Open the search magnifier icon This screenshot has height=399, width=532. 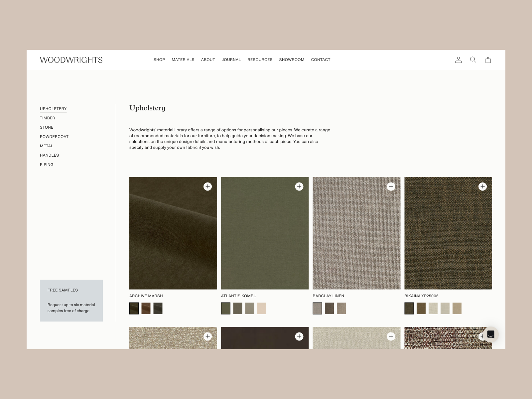tap(473, 60)
